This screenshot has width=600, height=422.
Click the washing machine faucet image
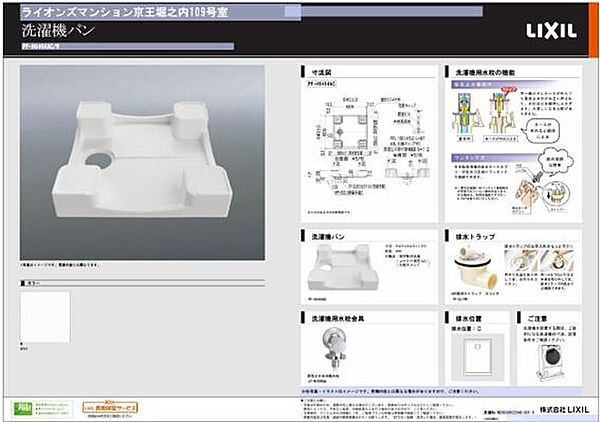[x=334, y=350]
